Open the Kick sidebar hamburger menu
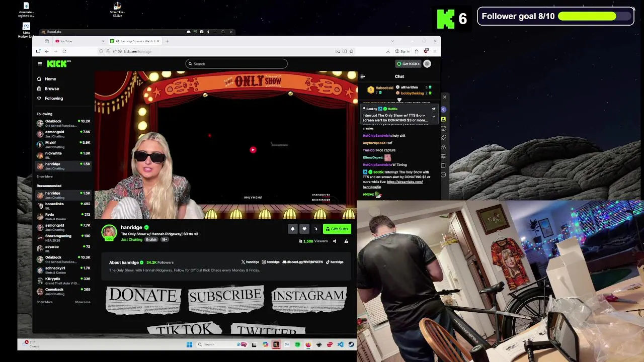This screenshot has width=644, height=362. tap(40, 64)
